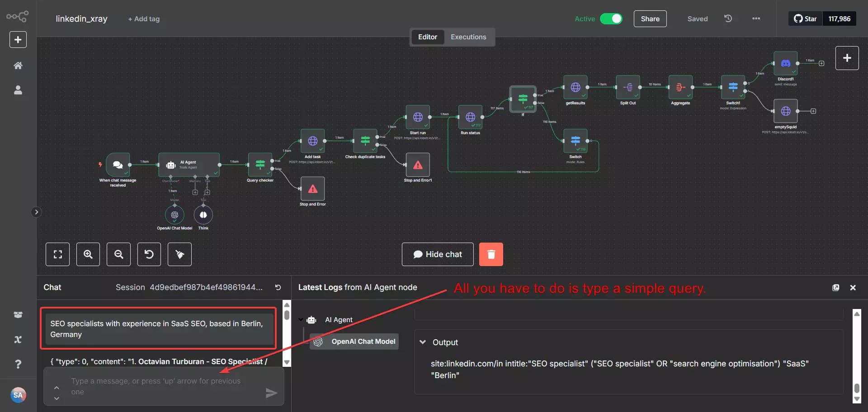868x412 pixels.
Task: Switch to the Executions tab
Action: tap(468, 37)
